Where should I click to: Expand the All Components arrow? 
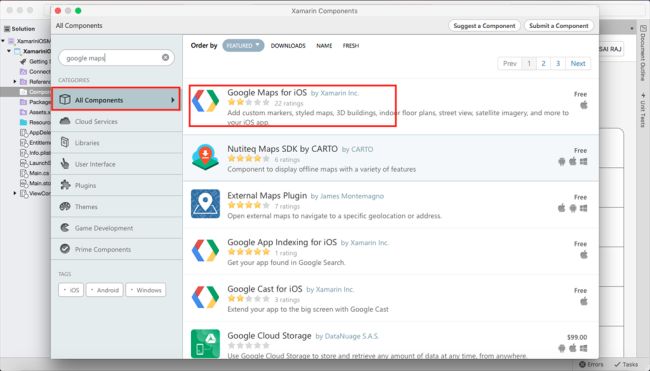point(173,100)
